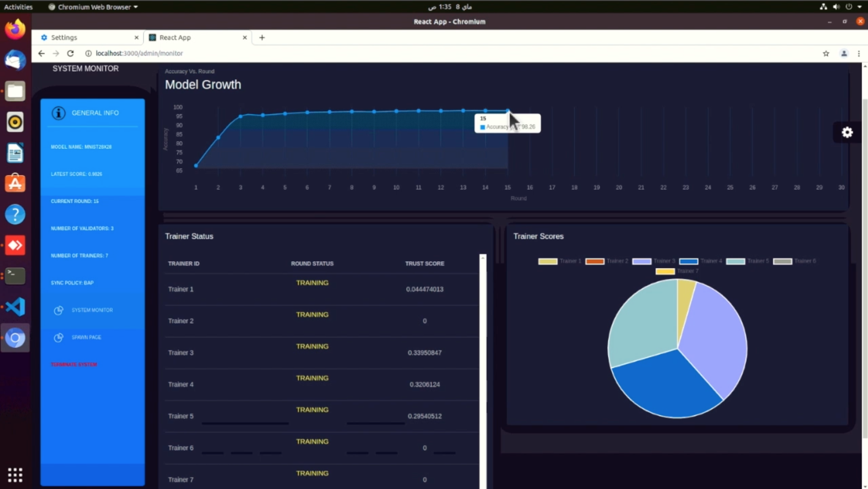
Task: Bookmark this page with the star icon
Action: tap(826, 53)
